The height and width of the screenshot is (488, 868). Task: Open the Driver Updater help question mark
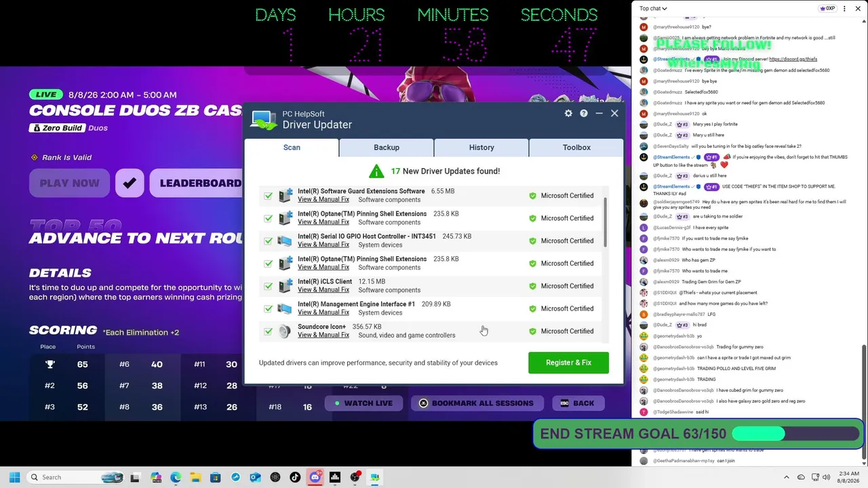click(584, 113)
